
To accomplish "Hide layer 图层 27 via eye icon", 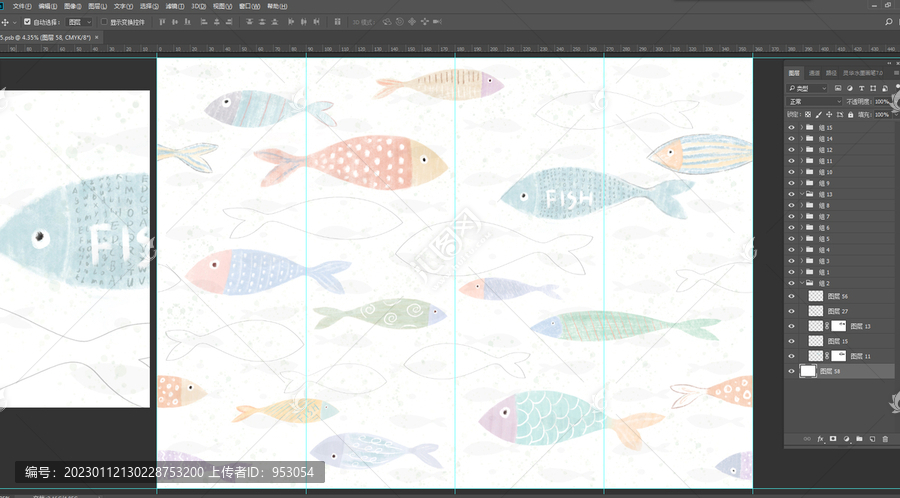I will [792, 311].
